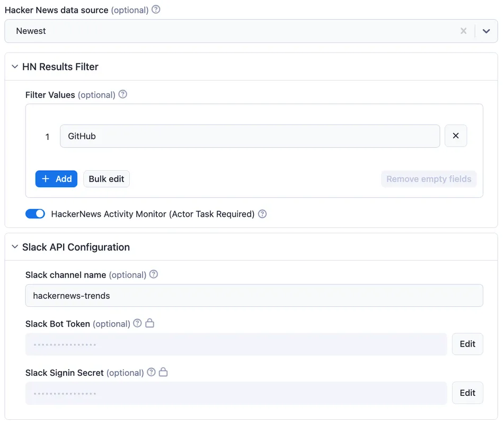Open help for HackerNews Activity Monitor
The height and width of the screenshot is (424, 504).
click(x=262, y=214)
